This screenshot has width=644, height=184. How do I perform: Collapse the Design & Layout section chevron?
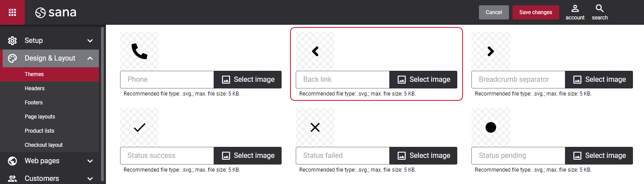(90, 58)
